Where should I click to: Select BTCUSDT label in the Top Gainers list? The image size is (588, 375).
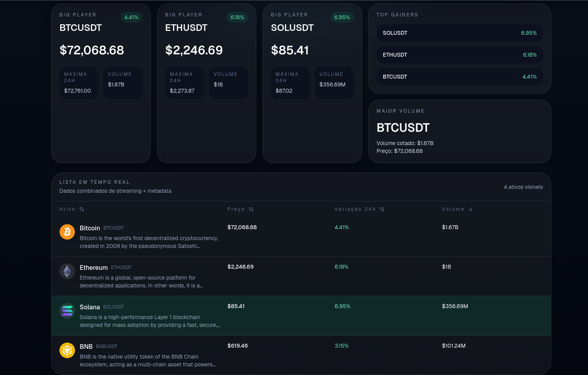click(x=395, y=77)
